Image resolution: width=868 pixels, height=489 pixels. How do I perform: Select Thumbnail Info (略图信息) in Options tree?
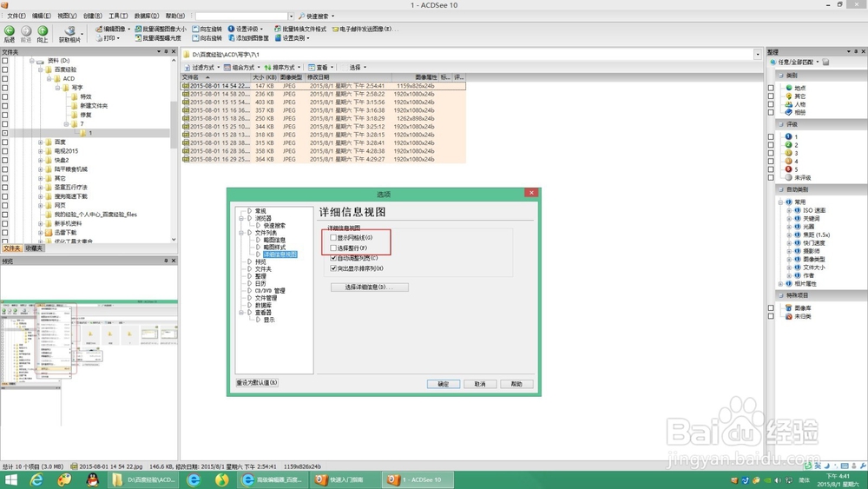coord(274,241)
